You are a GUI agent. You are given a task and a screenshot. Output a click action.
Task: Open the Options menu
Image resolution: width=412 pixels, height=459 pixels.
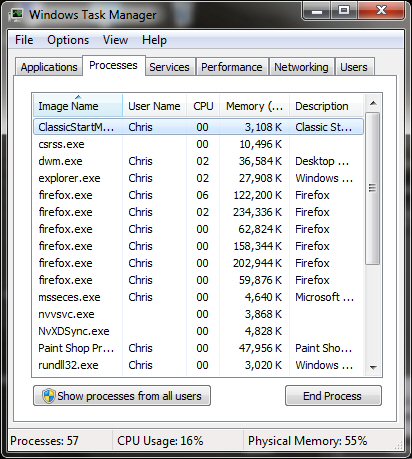68,40
